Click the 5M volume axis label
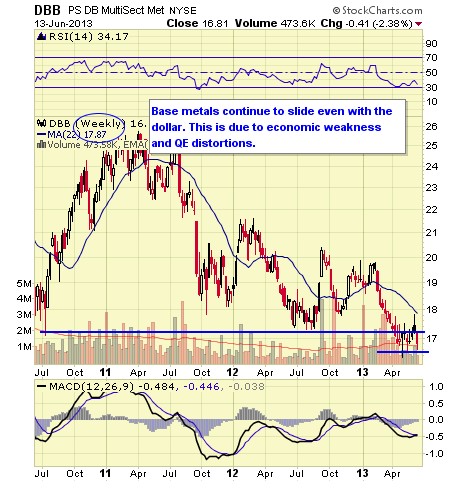Image resolution: width=460 pixels, height=482 pixels. pyautogui.click(x=24, y=283)
